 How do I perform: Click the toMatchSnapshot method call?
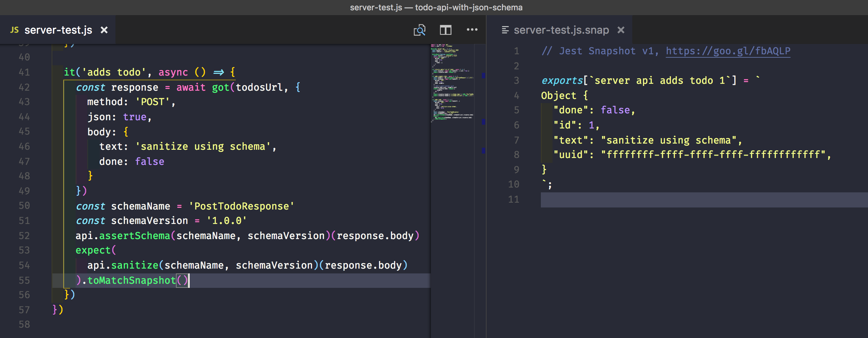pos(131,281)
